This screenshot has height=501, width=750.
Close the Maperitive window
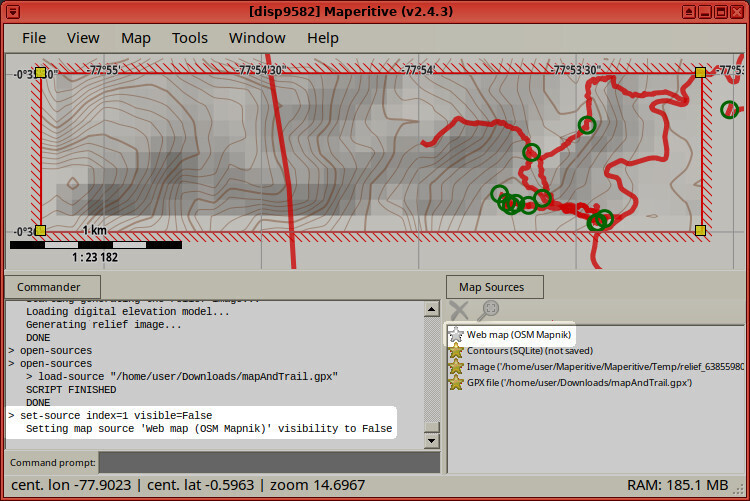tap(738, 11)
